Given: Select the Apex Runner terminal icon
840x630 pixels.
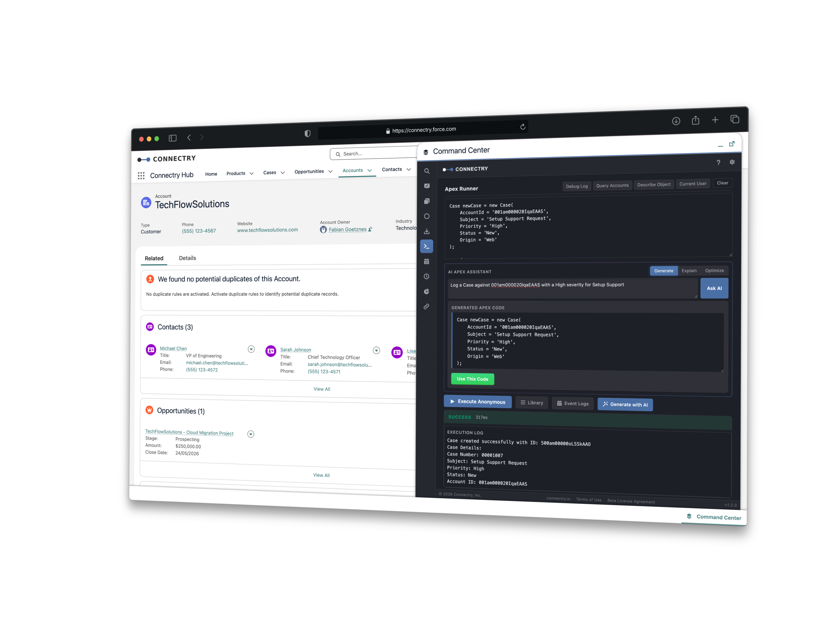Looking at the screenshot, I should point(427,246).
